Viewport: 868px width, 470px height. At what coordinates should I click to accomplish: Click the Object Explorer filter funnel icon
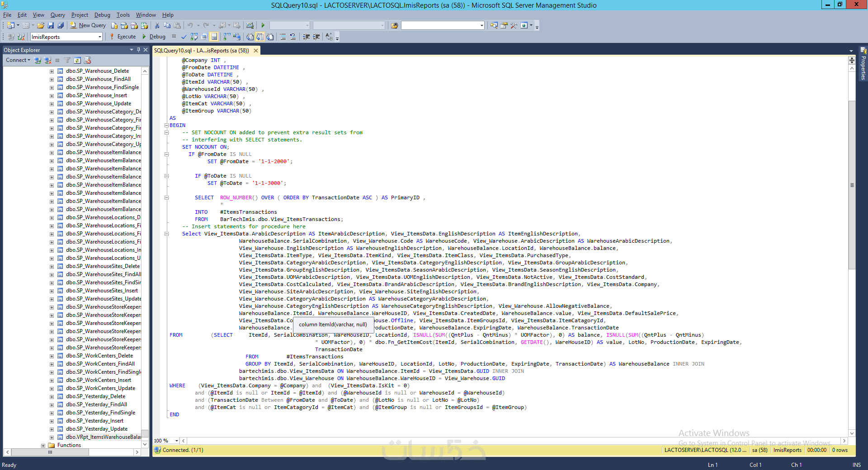(67, 60)
